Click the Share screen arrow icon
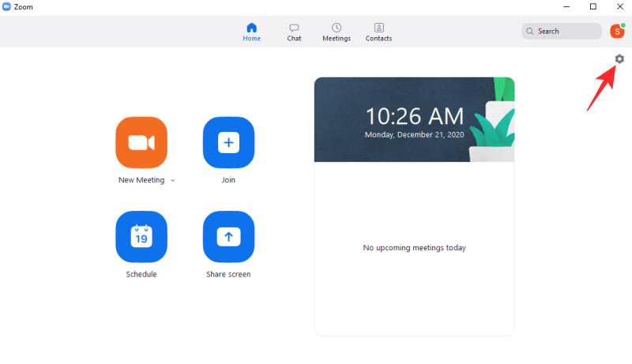Viewport: 632px width, 364px height. pyautogui.click(x=228, y=237)
